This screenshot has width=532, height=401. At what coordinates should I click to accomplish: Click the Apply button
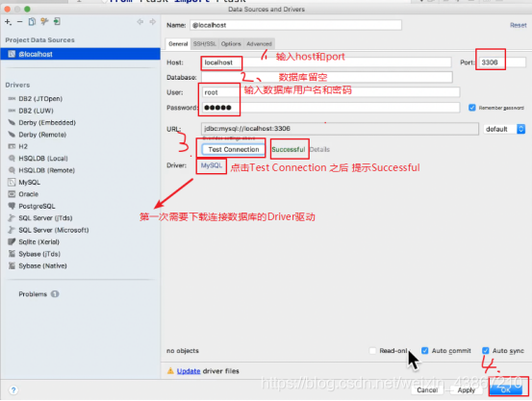467,390
